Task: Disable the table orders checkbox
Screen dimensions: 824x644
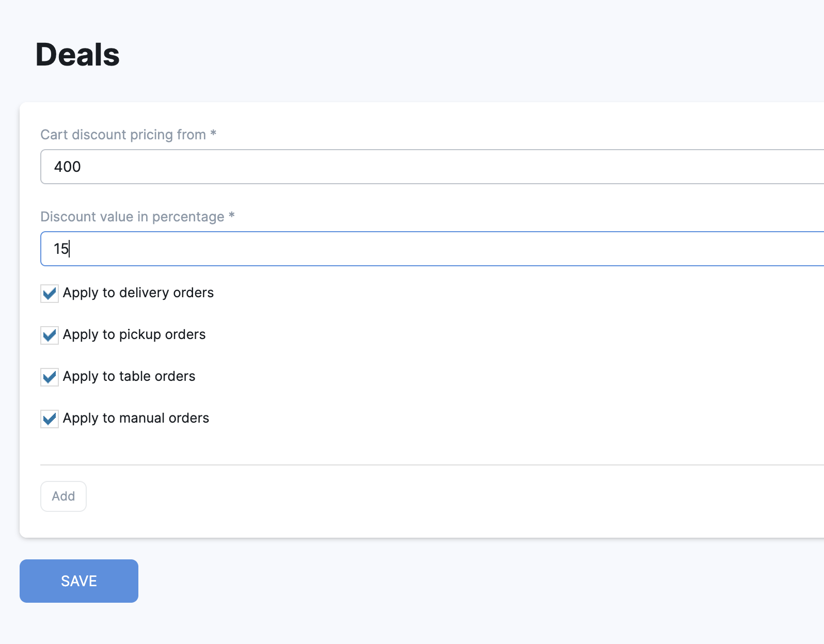Action: 50,377
